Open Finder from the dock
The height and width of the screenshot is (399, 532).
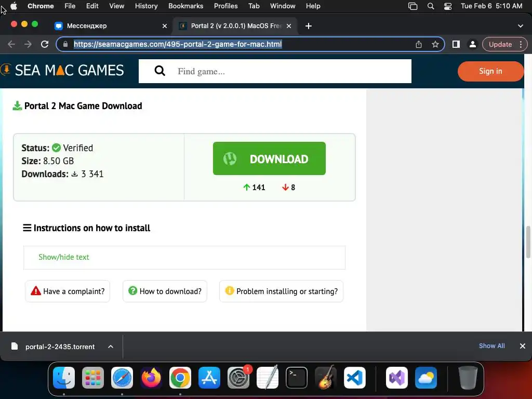(64, 378)
